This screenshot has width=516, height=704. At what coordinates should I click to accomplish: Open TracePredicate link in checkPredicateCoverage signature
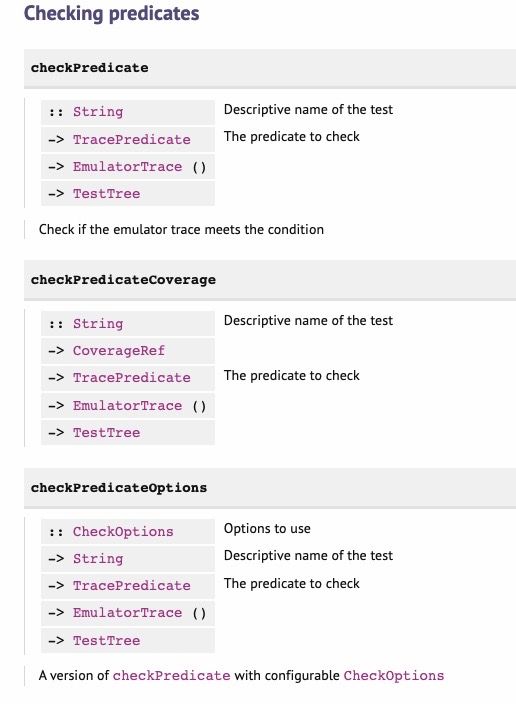(132, 378)
